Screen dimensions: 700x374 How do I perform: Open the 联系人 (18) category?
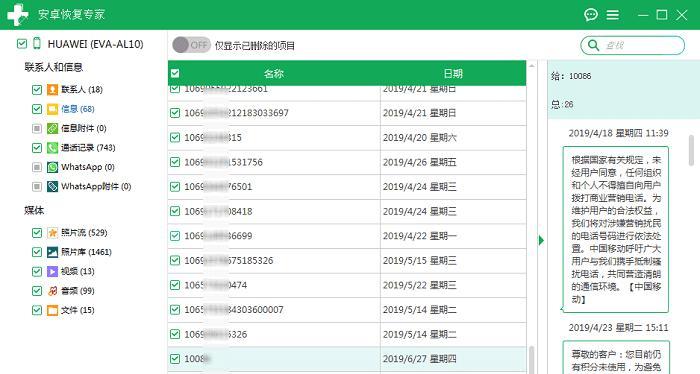(82, 90)
